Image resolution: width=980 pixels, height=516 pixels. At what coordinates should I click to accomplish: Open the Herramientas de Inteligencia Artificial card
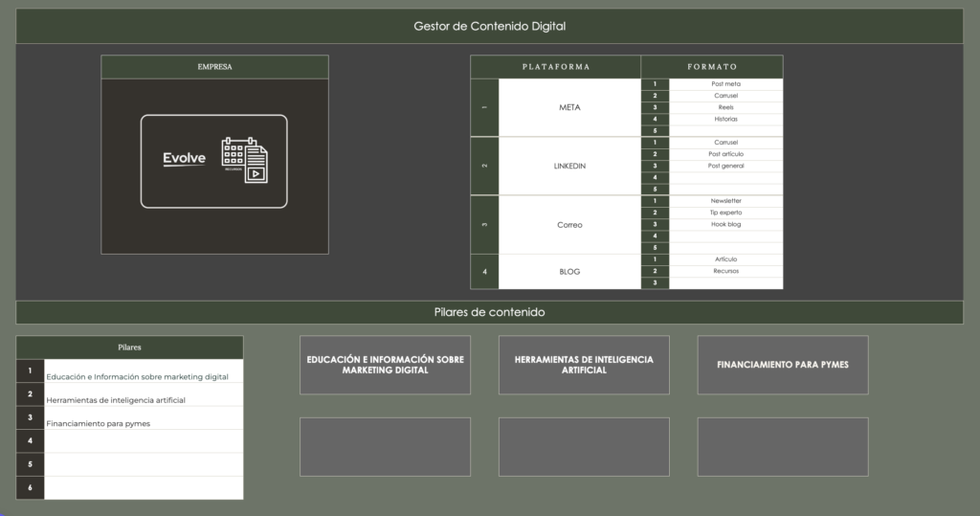point(584,365)
